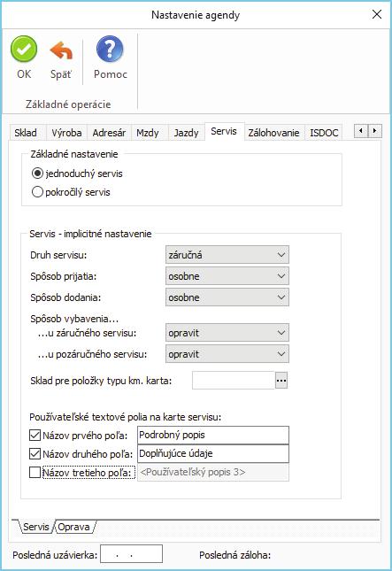Click the Podrobný popis text field
392x571 pixels.
(x=213, y=436)
